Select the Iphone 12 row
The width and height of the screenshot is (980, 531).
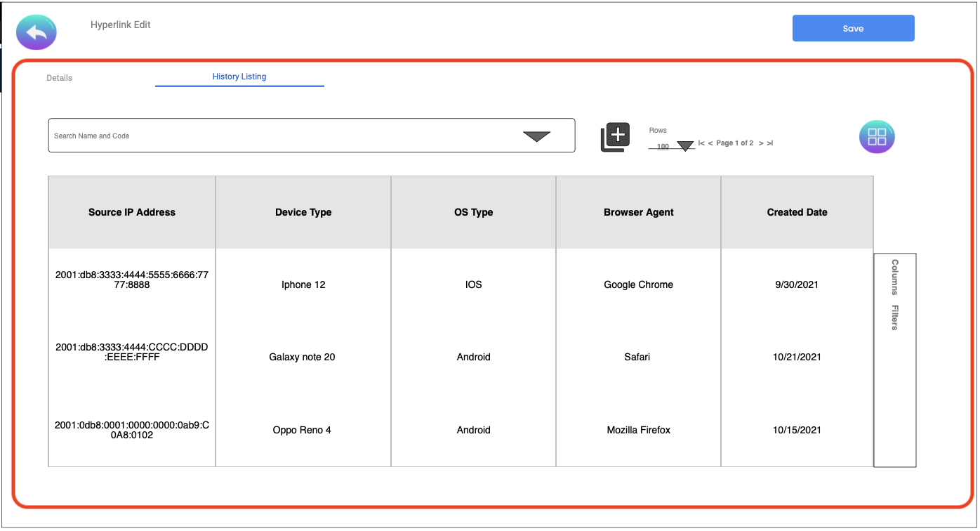[x=303, y=284]
